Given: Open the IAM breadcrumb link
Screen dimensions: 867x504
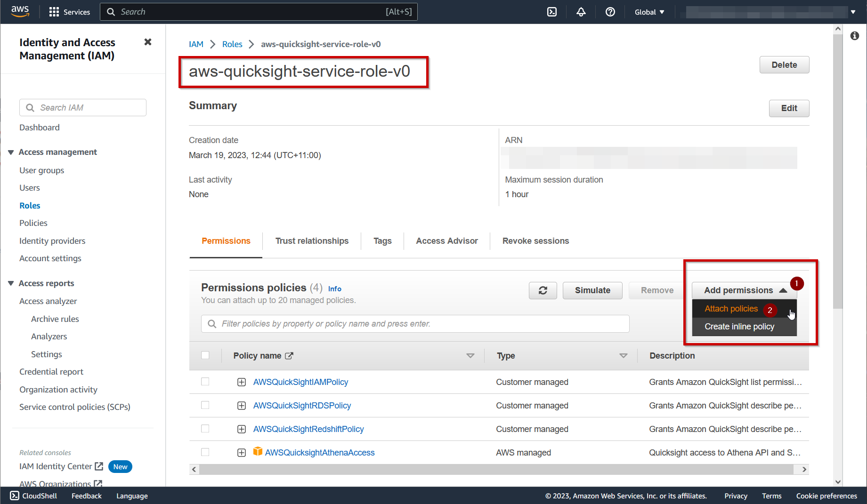Looking at the screenshot, I should click(x=196, y=44).
